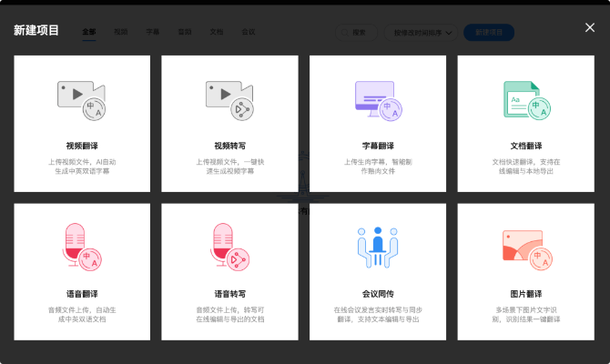
Task: Select the 文档 tab
Action: pyautogui.click(x=216, y=32)
